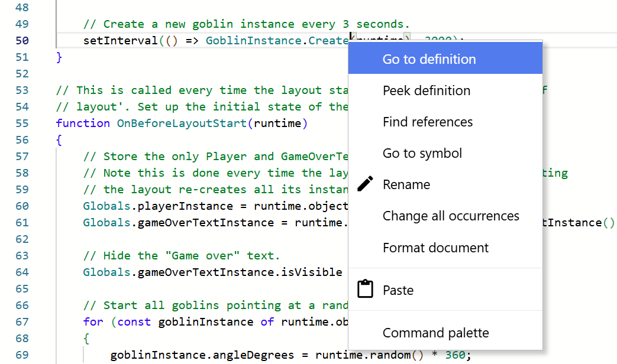Open the Command palette

(x=436, y=333)
